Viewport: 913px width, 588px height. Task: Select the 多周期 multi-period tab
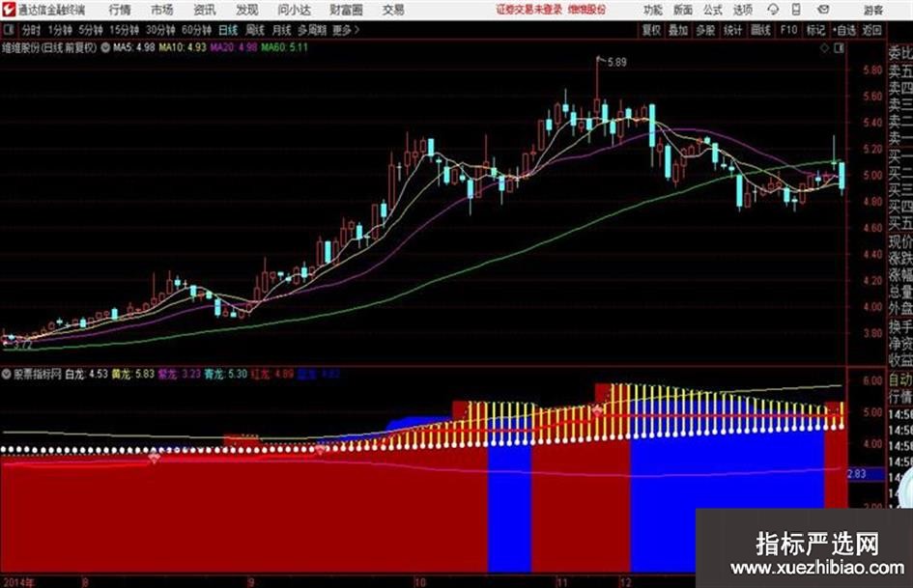coord(312,30)
